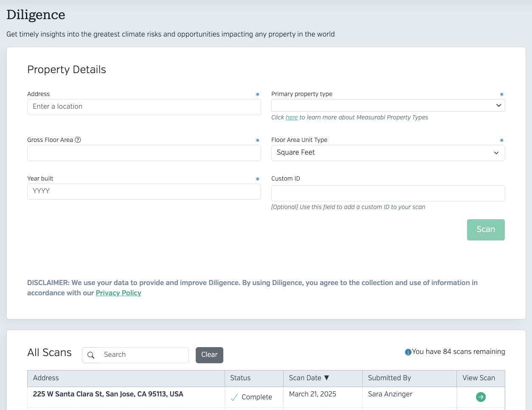Click the green Complete checkmark icon
Image resolution: width=532 pixels, height=410 pixels.
point(234,397)
